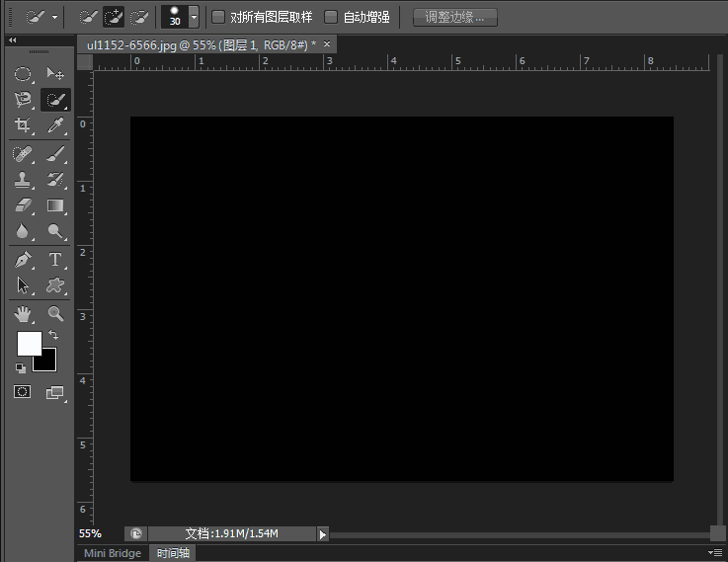Toggle Quick Mask mode
The height and width of the screenshot is (562, 728).
tap(23, 392)
